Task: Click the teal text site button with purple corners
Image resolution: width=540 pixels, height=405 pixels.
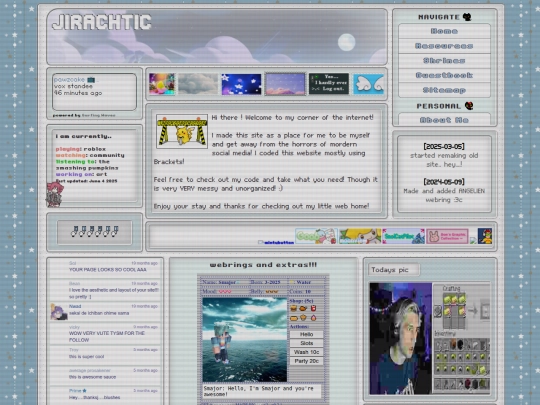Action: [x=403, y=236]
